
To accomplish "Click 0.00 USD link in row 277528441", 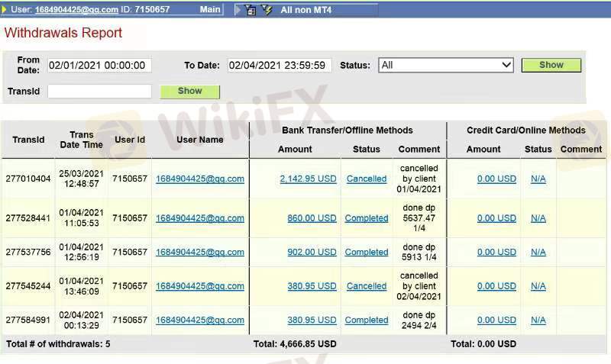I will tap(496, 218).
